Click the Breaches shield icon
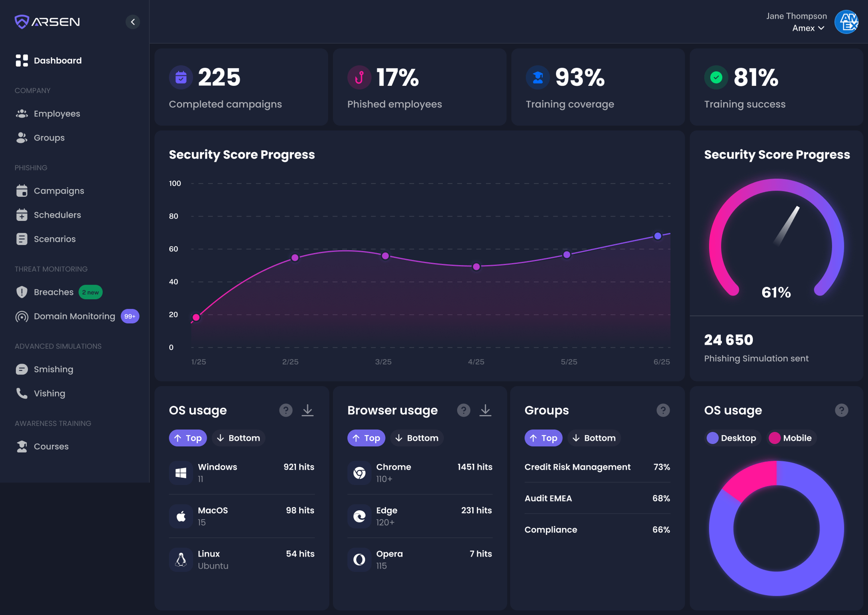This screenshot has width=868, height=615. [22, 292]
